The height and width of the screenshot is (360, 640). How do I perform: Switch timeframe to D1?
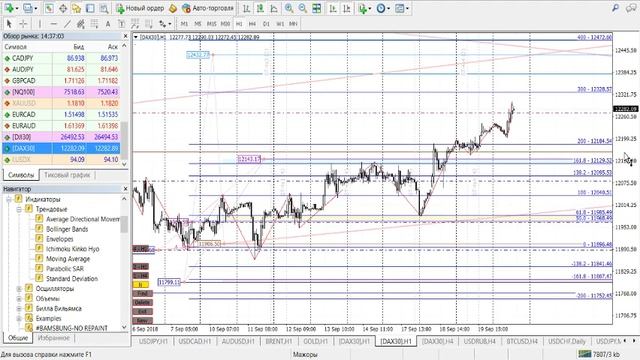coord(266,24)
